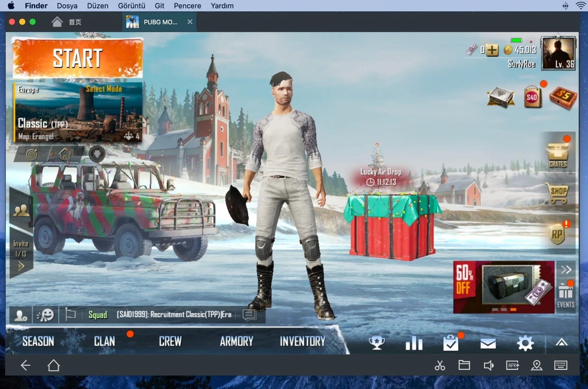Click the Europe server region label
Image resolution: width=588 pixels, height=389 pixels.
(x=28, y=89)
